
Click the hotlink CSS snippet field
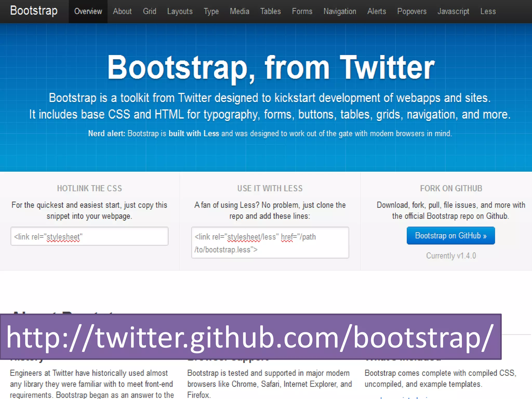click(x=89, y=236)
